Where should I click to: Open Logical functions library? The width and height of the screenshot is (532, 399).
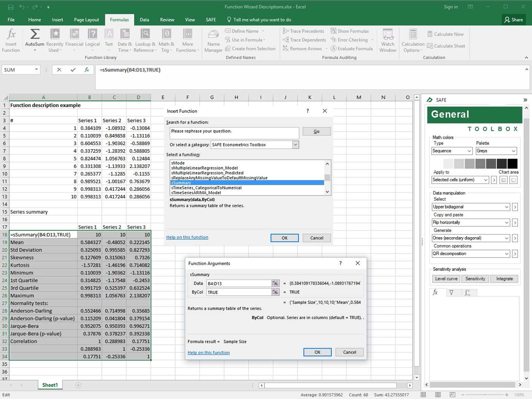tap(92, 41)
